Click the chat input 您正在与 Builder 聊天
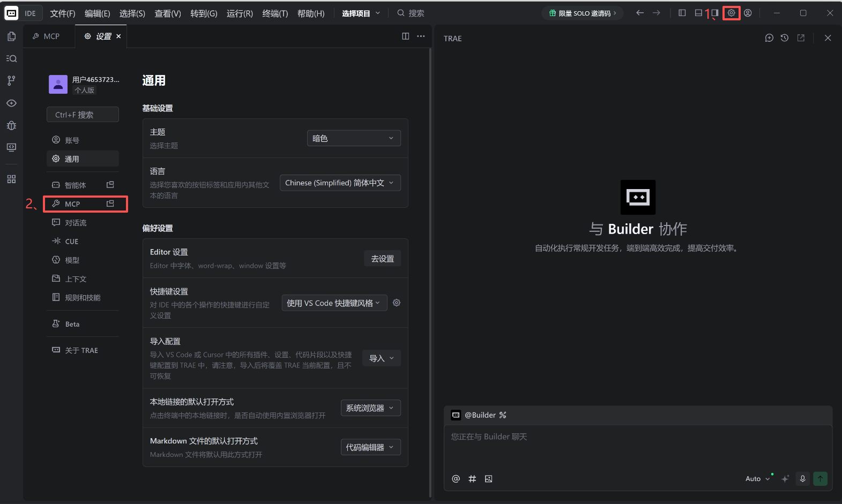The height and width of the screenshot is (504, 842). click(x=638, y=447)
